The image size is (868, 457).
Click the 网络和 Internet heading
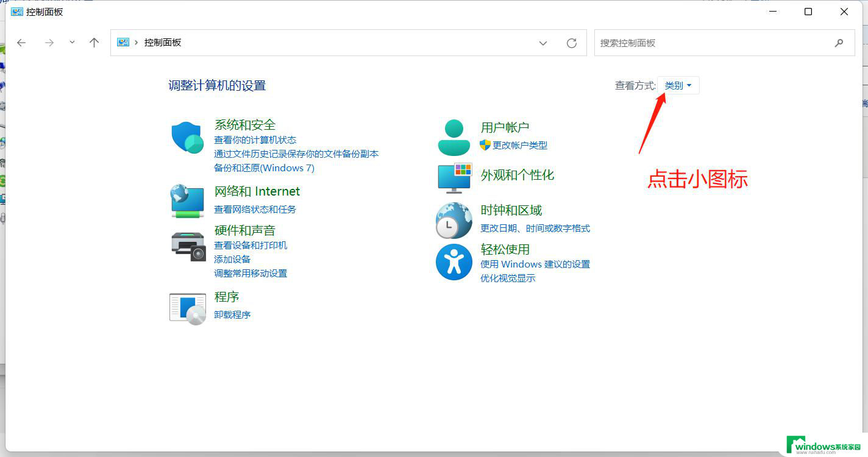[257, 191]
